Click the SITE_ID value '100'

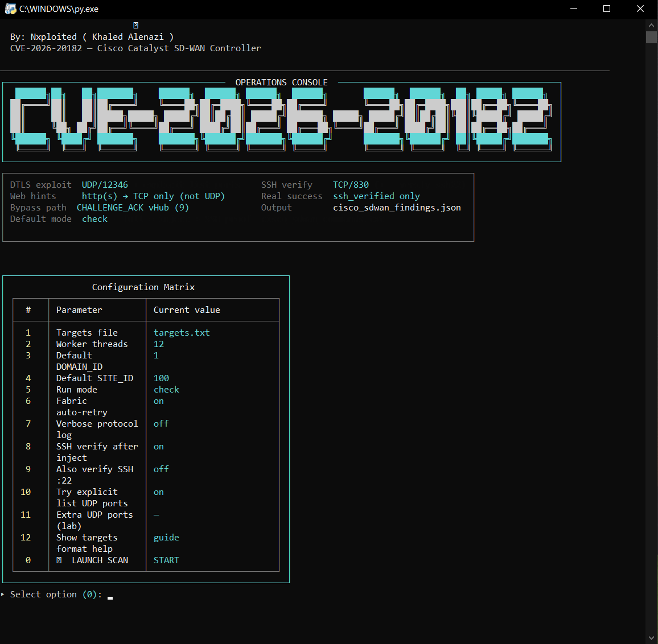[161, 378]
